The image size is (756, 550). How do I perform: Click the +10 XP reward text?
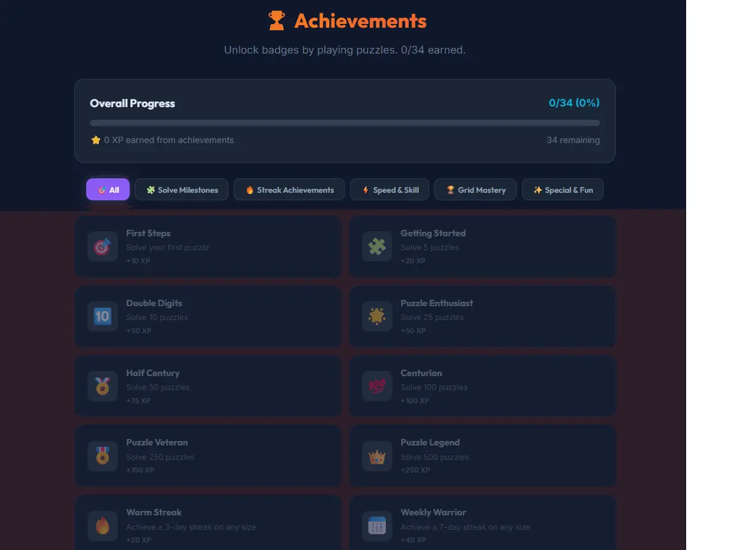(138, 261)
